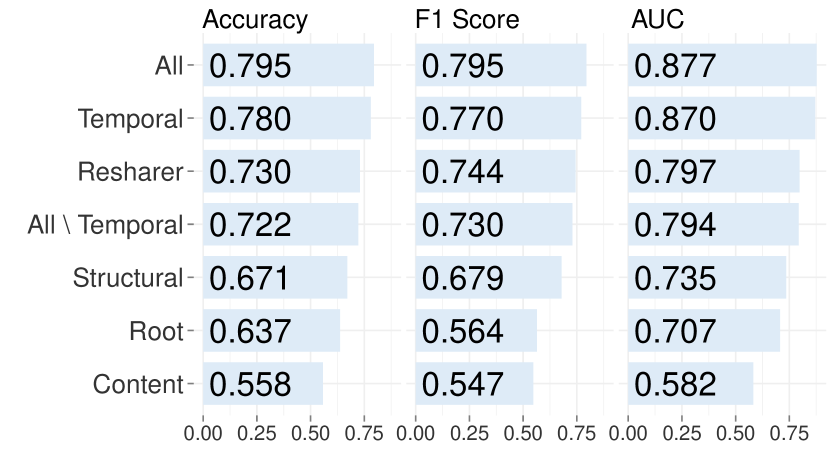Select the 0.558 Content accuracy bar
The width and height of the screenshot is (830, 467).
pos(263,384)
